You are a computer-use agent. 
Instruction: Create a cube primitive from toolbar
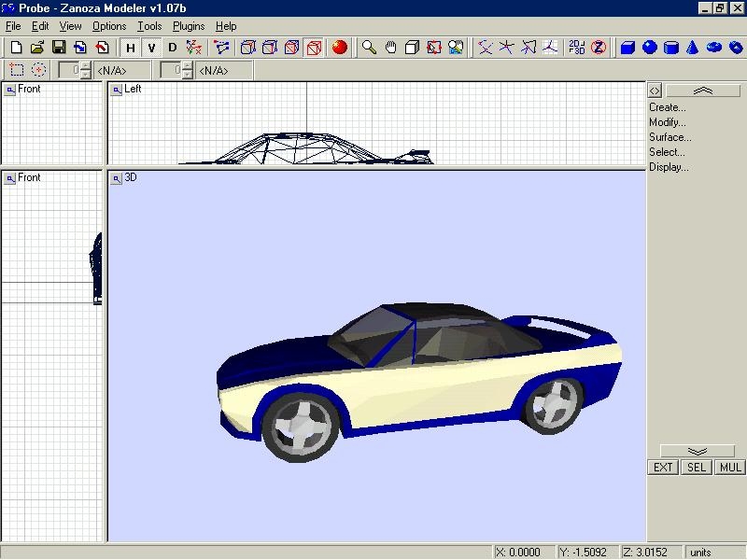[x=627, y=47]
